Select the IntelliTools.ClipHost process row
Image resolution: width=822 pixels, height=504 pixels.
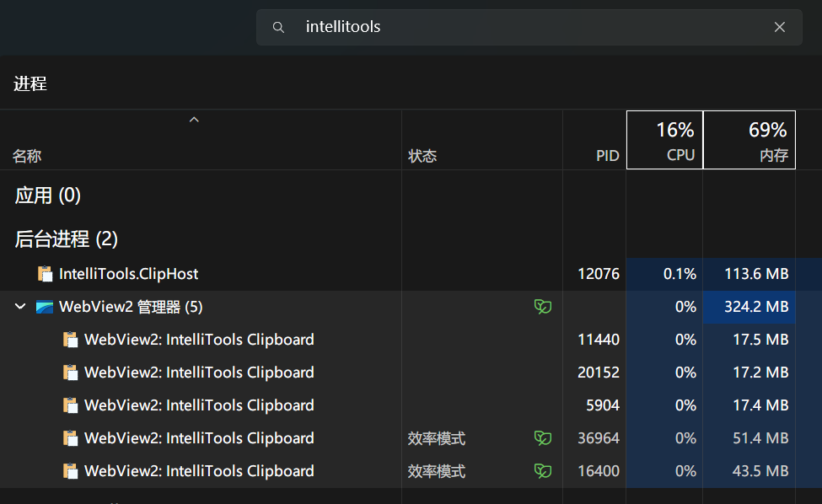click(411, 274)
